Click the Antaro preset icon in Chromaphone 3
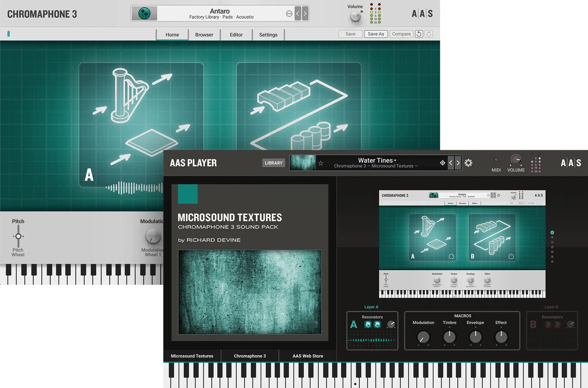The height and width of the screenshot is (388, 588). click(x=144, y=14)
